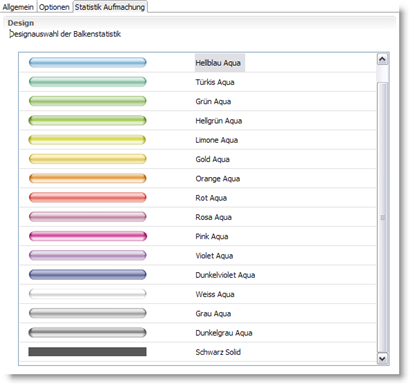Pick the white Weiss Aqua bar preview
Viewport: 410px width, 385px height.
coord(88,294)
